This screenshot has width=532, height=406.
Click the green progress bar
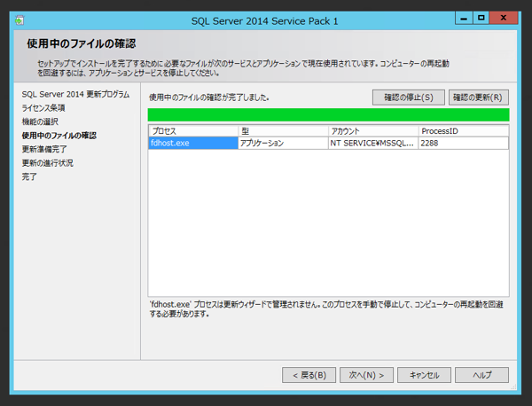(328, 115)
